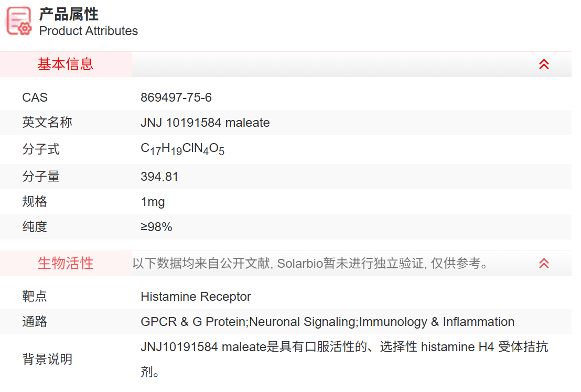Click the Histamine Receptor target text
The width and height of the screenshot is (581, 392).
coord(196,297)
